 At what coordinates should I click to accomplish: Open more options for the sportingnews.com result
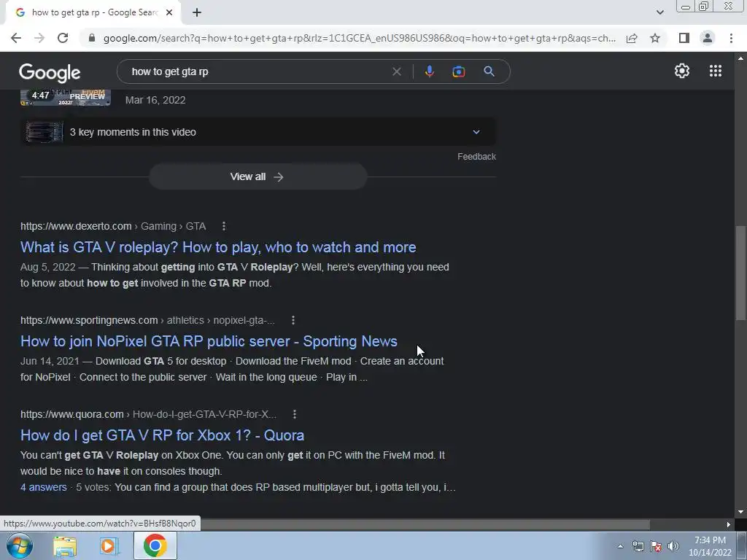click(x=293, y=321)
